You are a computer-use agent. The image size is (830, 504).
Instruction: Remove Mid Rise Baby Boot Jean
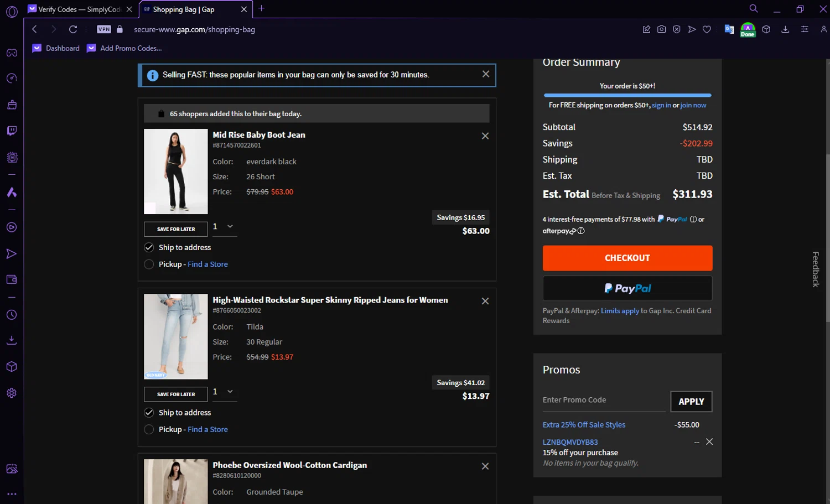pos(485,136)
